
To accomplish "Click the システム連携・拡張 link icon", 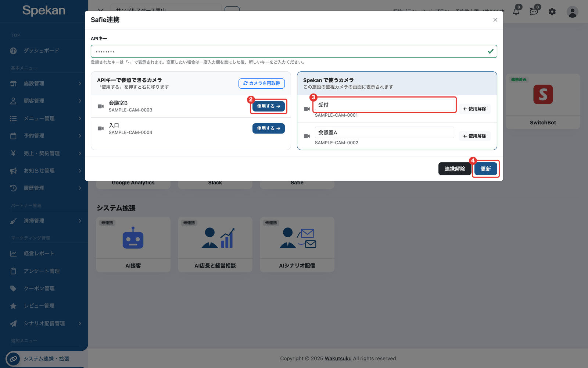I will click(13, 359).
